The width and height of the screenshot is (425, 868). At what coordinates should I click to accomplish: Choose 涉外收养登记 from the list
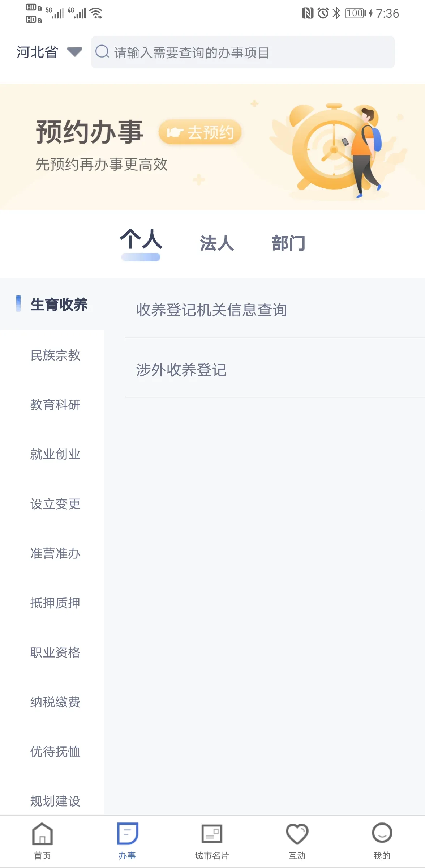click(182, 370)
